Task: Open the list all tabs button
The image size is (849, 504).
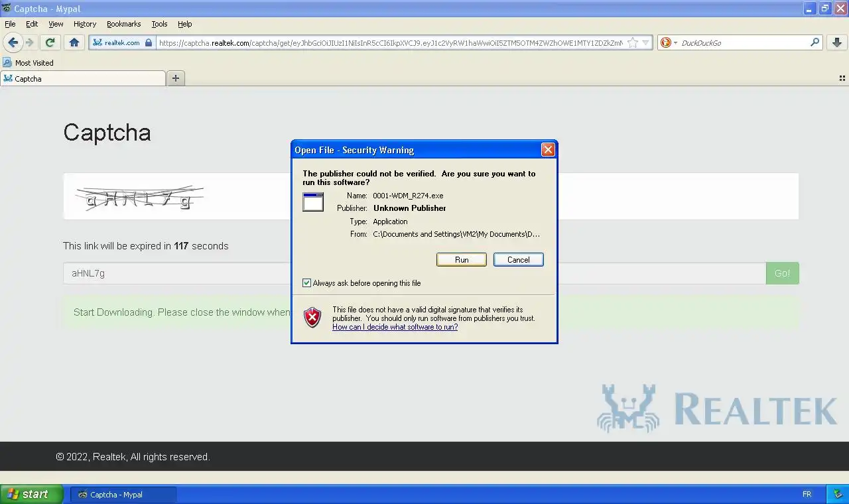Action: [x=842, y=78]
